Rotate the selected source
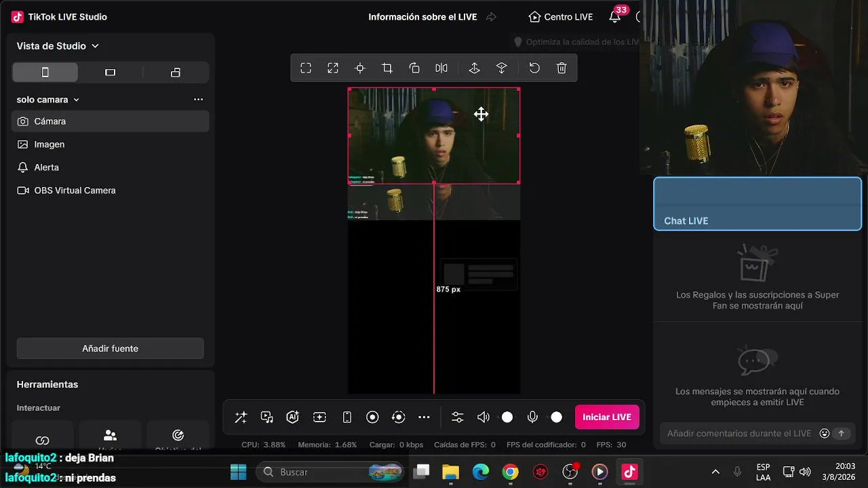This screenshot has height=488, width=868. [414, 68]
